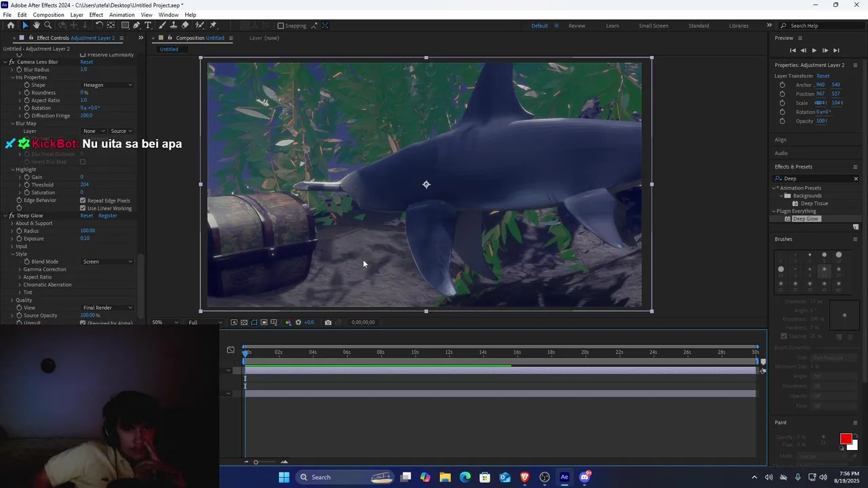Open the iris Shape Hexagon dropdown

point(107,85)
